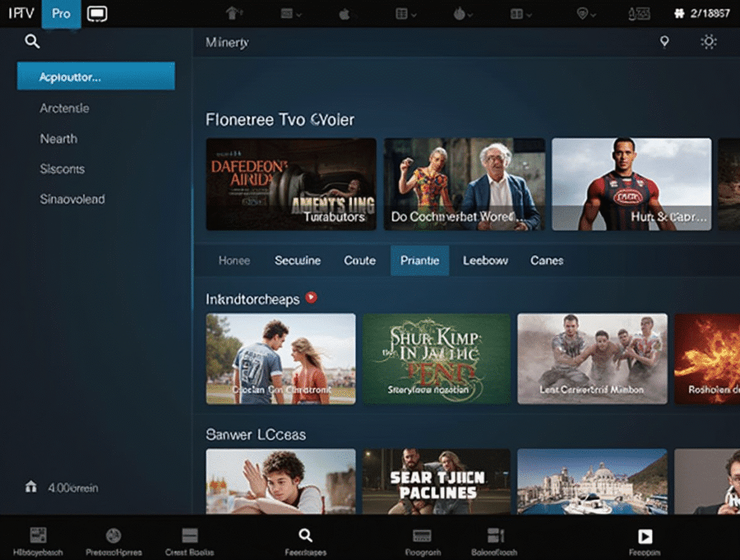This screenshot has height=560, width=740.
Task: Open the screen-cast dropdown in the top bar
Action: point(291,12)
